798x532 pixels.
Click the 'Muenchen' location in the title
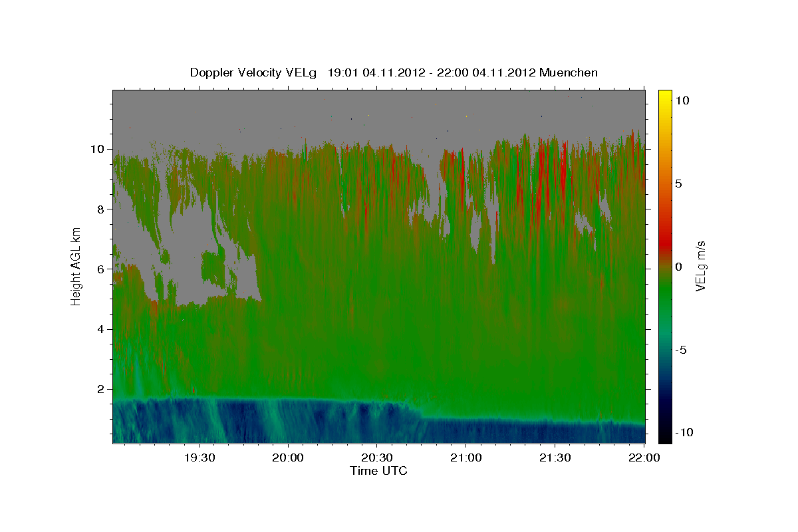coord(569,72)
